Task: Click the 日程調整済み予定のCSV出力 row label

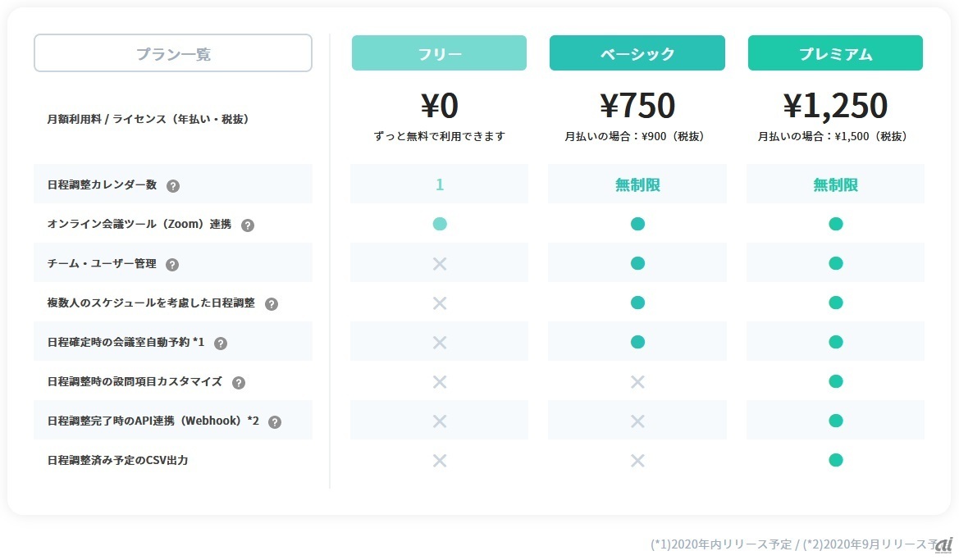Action: pyautogui.click(x=117, y=460)
